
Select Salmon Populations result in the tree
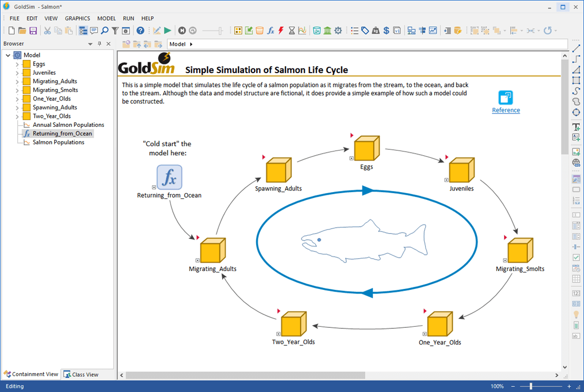point(58,143)
